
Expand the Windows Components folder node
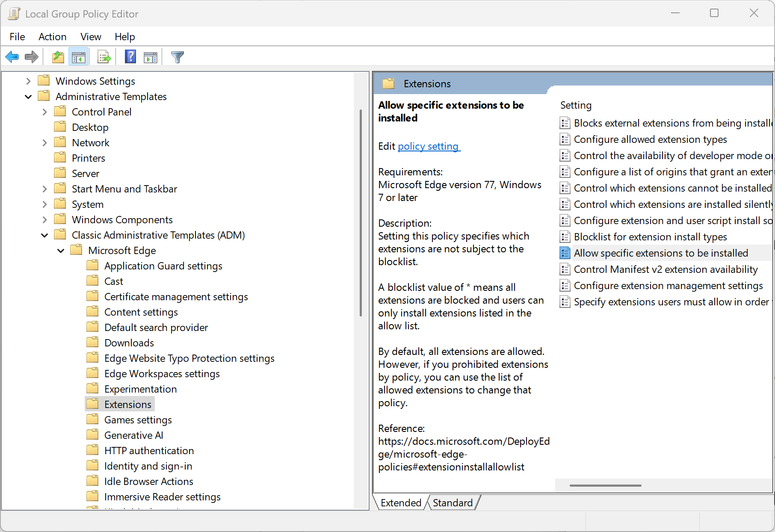[x=44, y=220]
